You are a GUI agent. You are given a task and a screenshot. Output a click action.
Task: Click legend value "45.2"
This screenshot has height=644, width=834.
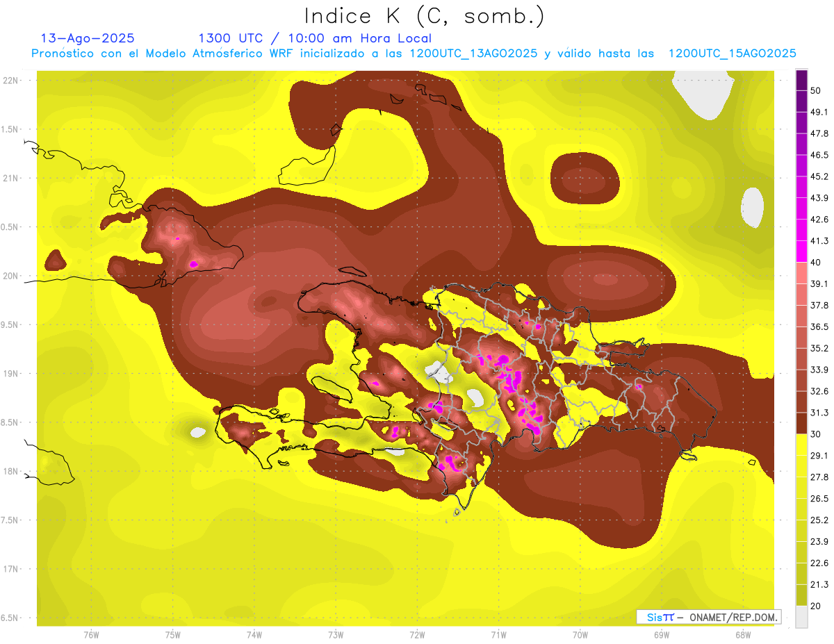click(819, 176)
